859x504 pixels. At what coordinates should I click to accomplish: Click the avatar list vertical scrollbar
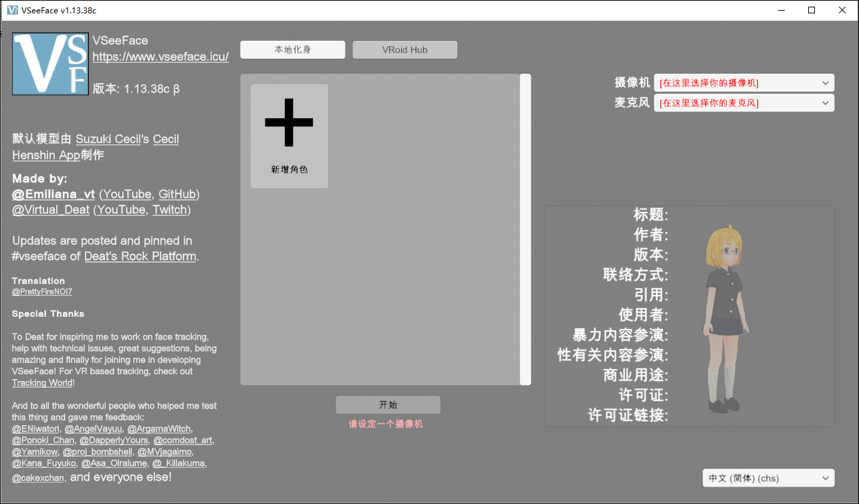[x=525, y=229]
